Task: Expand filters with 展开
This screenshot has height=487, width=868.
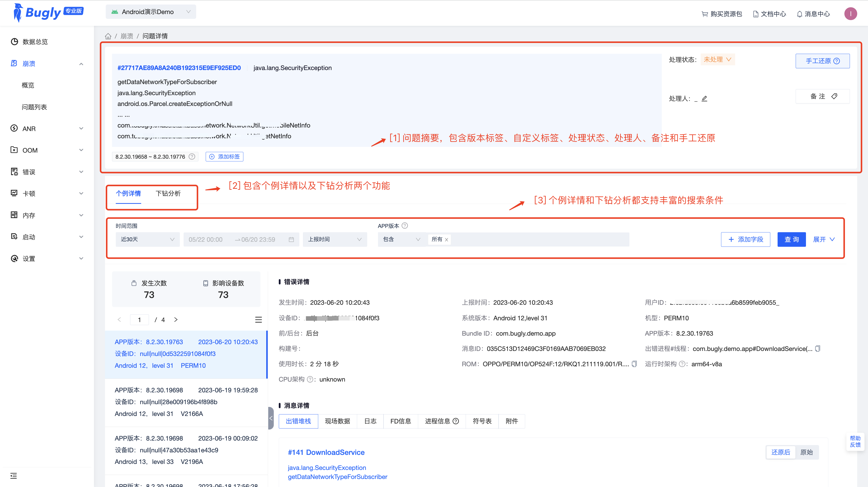Action: coord(824,239)
